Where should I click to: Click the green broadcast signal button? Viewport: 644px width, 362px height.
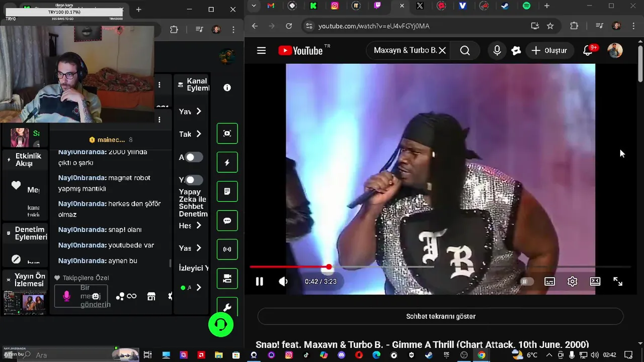pos(227,249)
